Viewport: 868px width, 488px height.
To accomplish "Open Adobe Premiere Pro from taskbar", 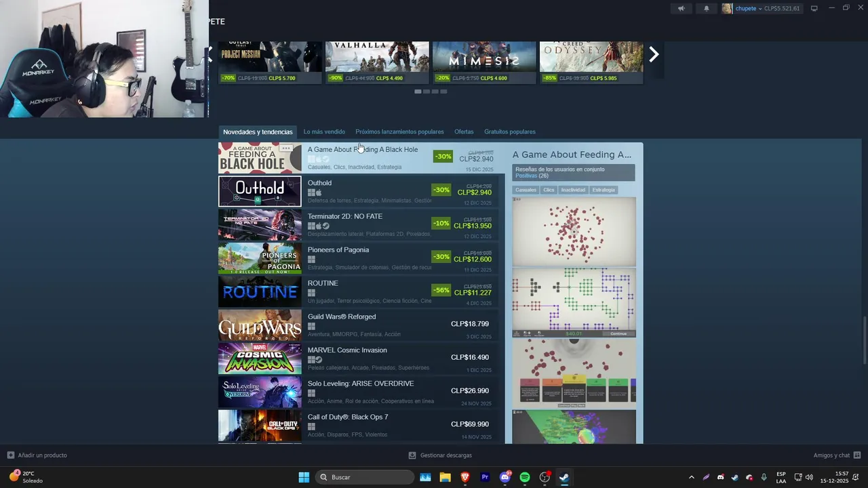I will [x=485, y=477].
